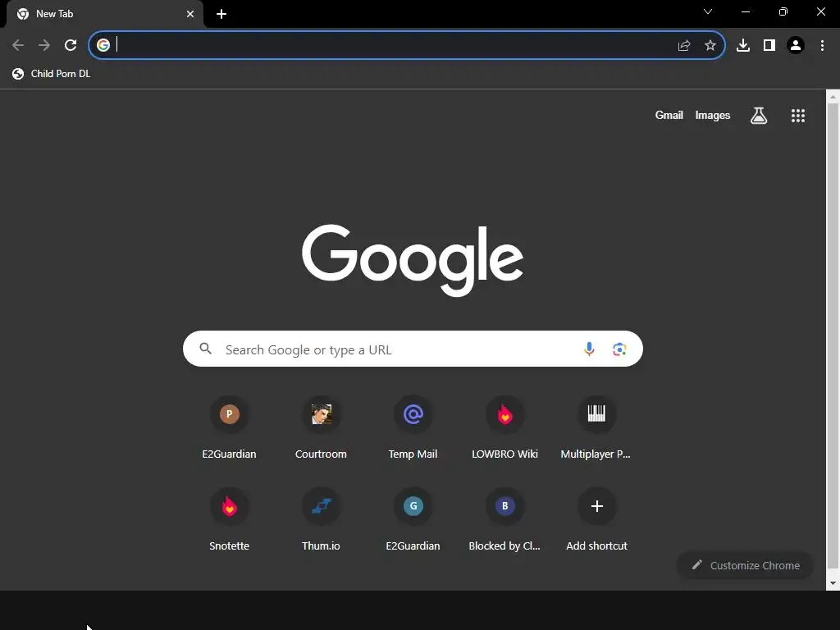
Task: Open Search Labs flask icon
Action: coord(759,115)
